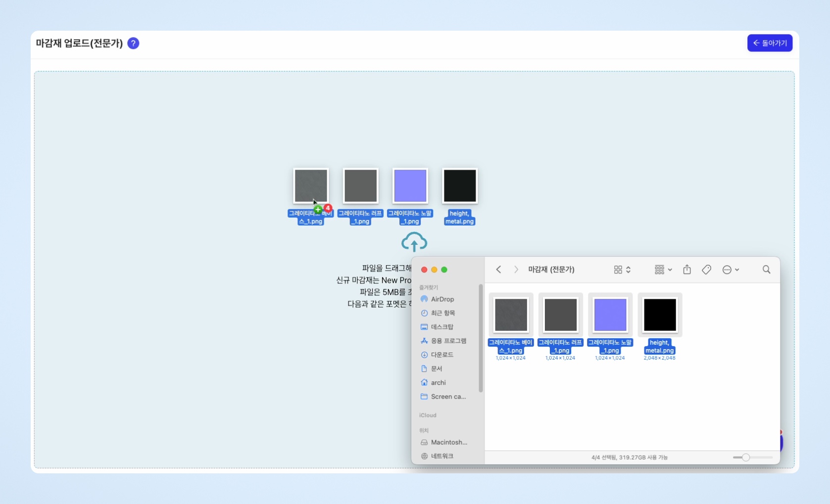Viewport: 830px width, 504px height.
Task: Select the Macintosh... disk in sidebar
Action: [443, 442]
